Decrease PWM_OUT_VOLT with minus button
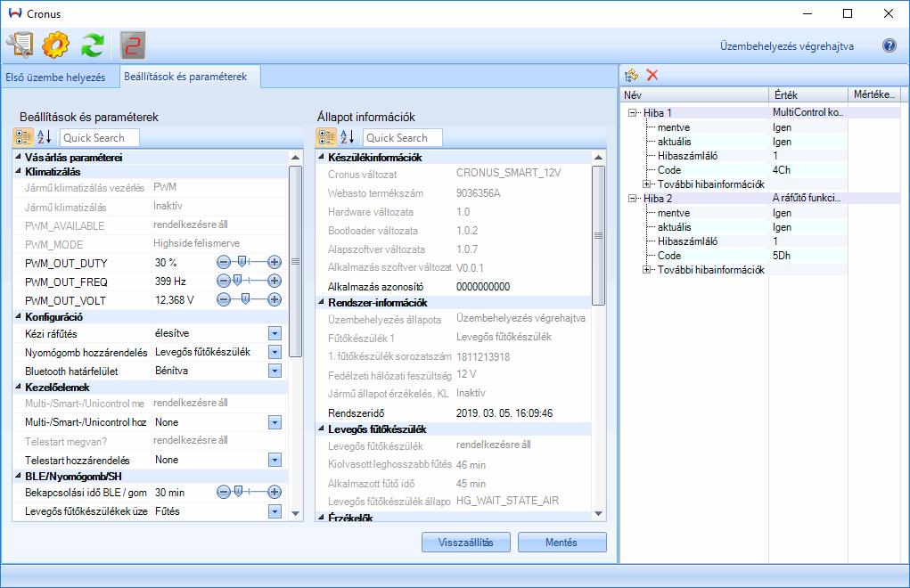 [224, 300]
